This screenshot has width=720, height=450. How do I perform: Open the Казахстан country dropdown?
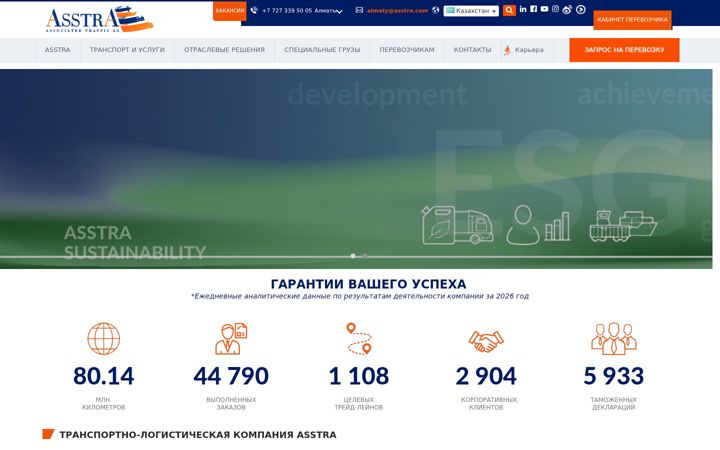coord(471,11)
